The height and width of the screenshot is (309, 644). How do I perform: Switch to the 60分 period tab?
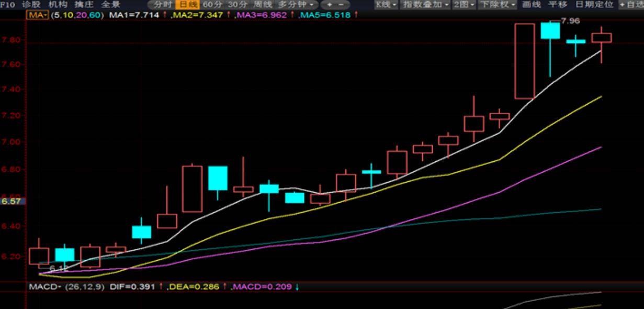click(213, 4)
